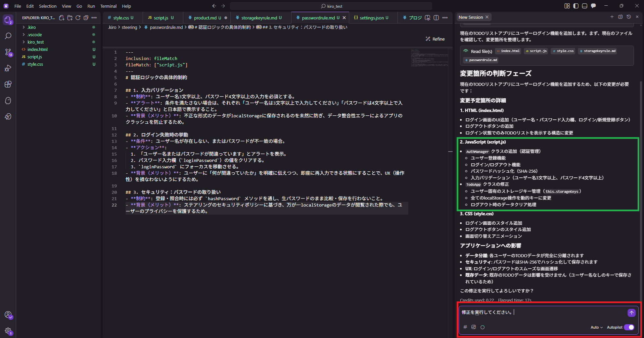Image resolution: width=644 pixels, height=338 pixels.
Task: Click the Refine button
Action: tap(435, 39)
